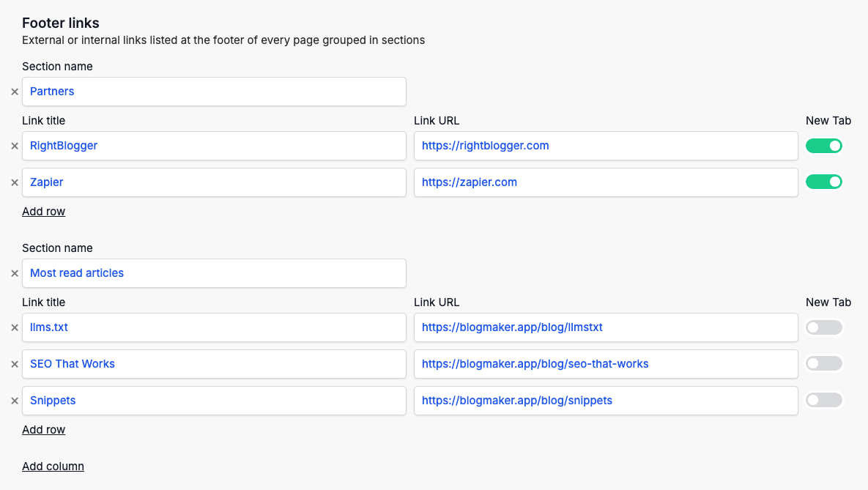Enable New Tab for llms.txt link
Image resolution: width=868 pixels, height=490 pixels.
coord(824,327)
